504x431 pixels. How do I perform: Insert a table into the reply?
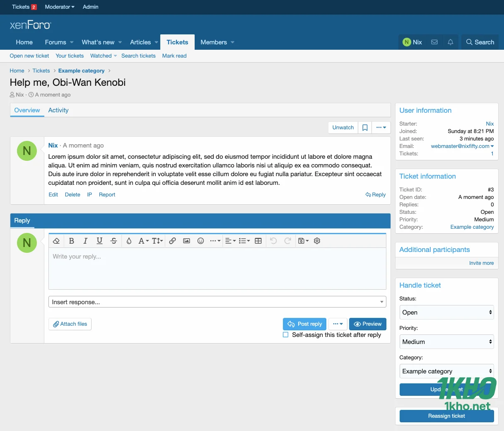(x=258, y=240)
